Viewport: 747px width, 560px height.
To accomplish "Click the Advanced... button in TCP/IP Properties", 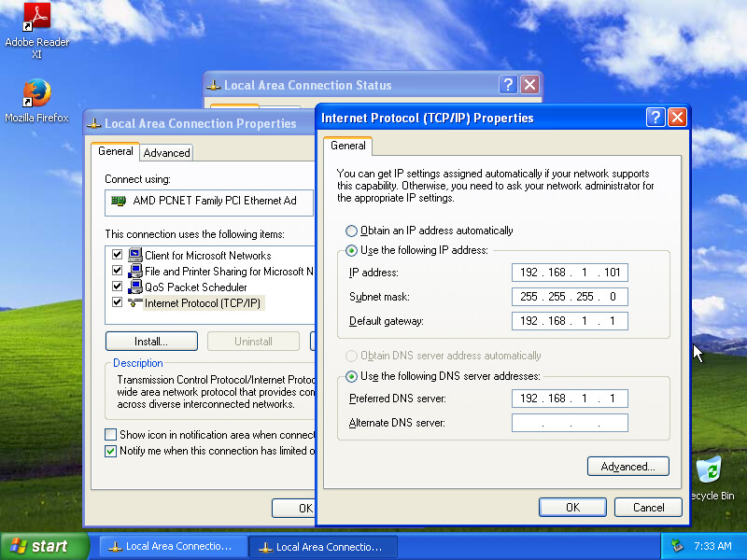I will (627, 466).
